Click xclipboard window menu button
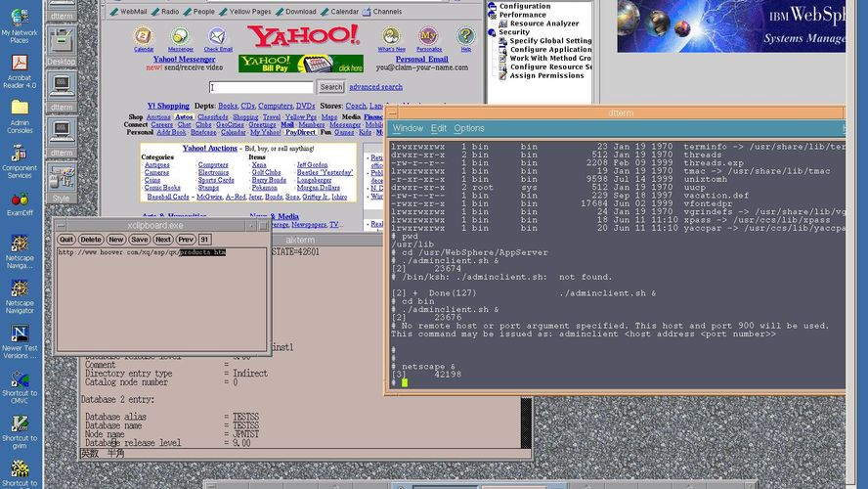Viewport: 868px width, 489px height. pyautogui.click(x=61, y=225)
